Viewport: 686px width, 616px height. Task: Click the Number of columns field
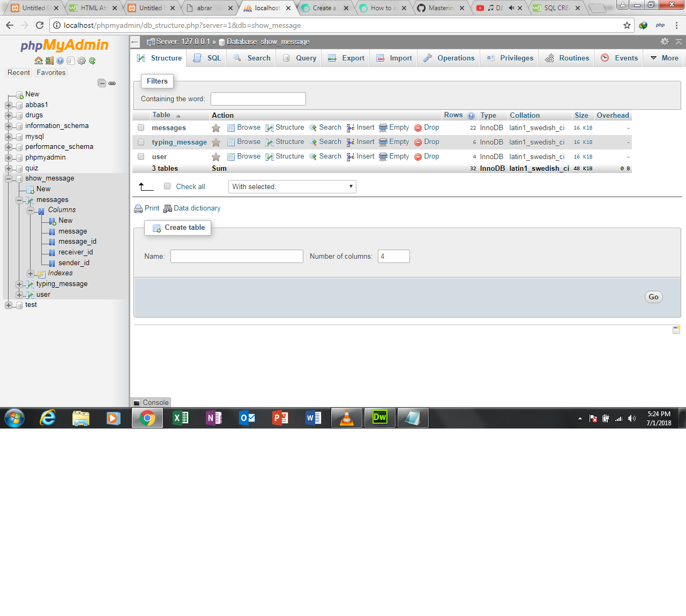pyautogui.click(x=394, y=256)
